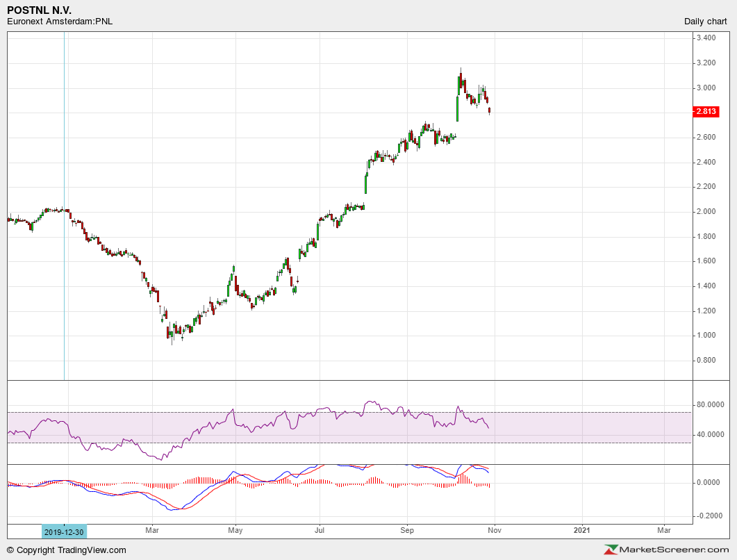Click the Daily chart label
Viewport: 737px width, 560px height.
(706, 22)
